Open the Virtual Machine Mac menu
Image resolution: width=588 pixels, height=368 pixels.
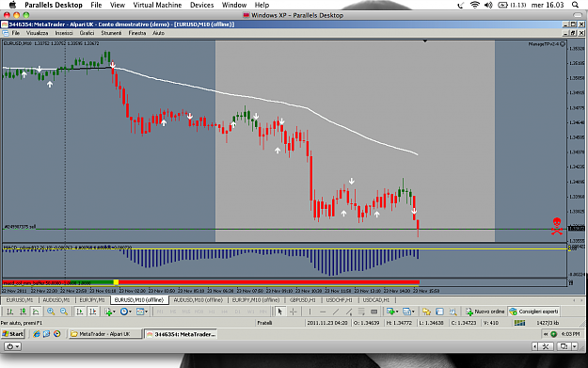tap(157, 5)
